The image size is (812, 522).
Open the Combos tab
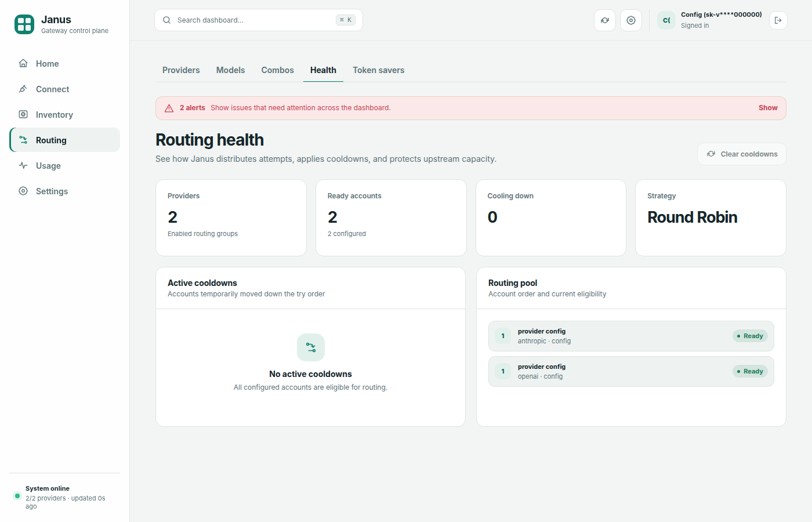point(277,70)
